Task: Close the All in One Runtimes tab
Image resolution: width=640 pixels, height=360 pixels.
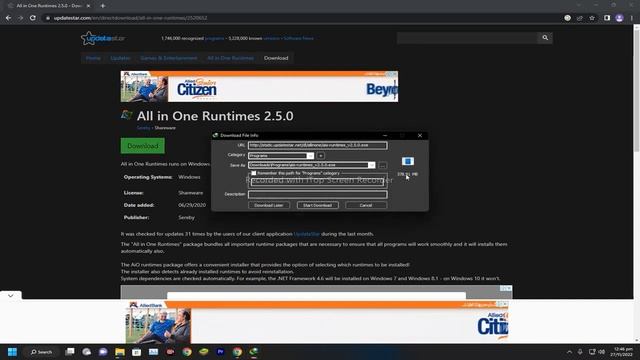Action: [88, 6]
